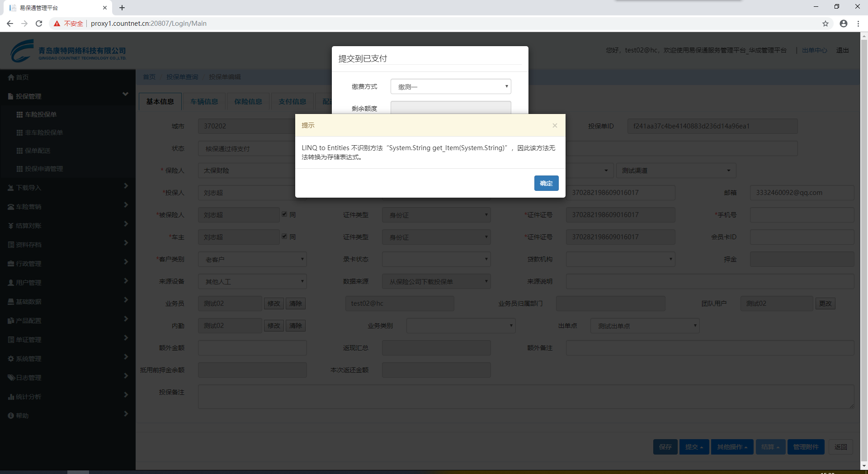Toggle the 同 checkbox next to 被保险人
The height and width of the screenshot is (474, 868).
click(x=284, y=214)
